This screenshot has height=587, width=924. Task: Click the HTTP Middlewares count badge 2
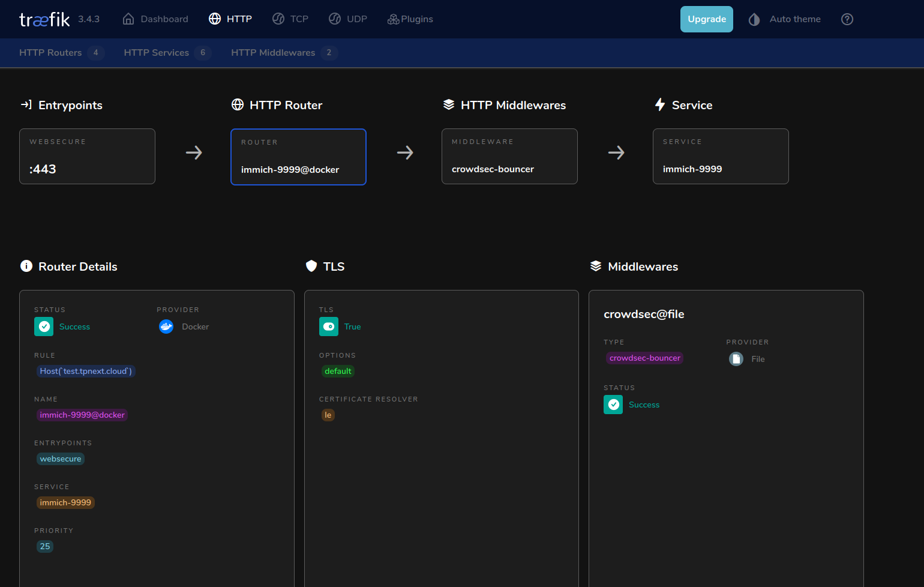pyautogui.click(x=329, y=53)
